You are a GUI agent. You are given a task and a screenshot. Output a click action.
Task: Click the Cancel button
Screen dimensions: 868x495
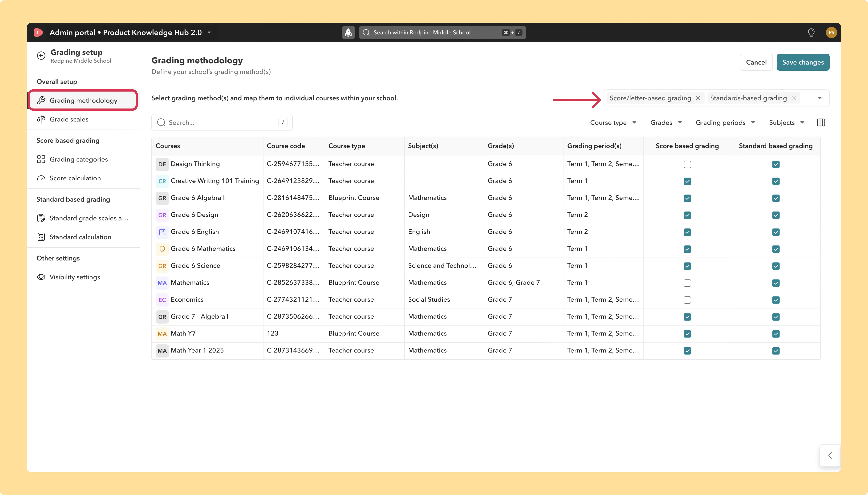756,62
